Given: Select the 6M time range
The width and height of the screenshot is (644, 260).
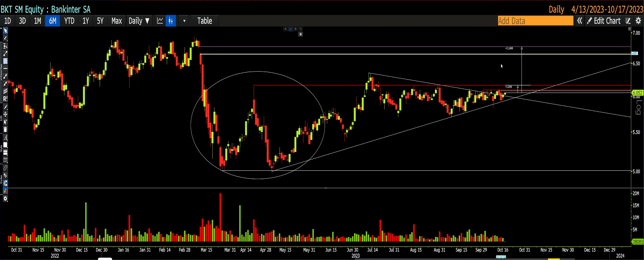Looking at the screenshot, I should click(x=53, y=21).
